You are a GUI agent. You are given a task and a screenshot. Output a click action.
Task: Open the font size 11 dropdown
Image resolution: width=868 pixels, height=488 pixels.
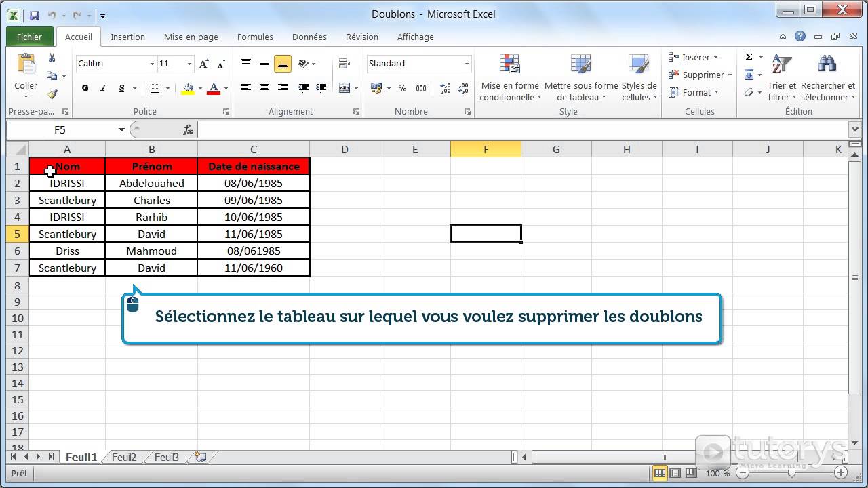189,64
